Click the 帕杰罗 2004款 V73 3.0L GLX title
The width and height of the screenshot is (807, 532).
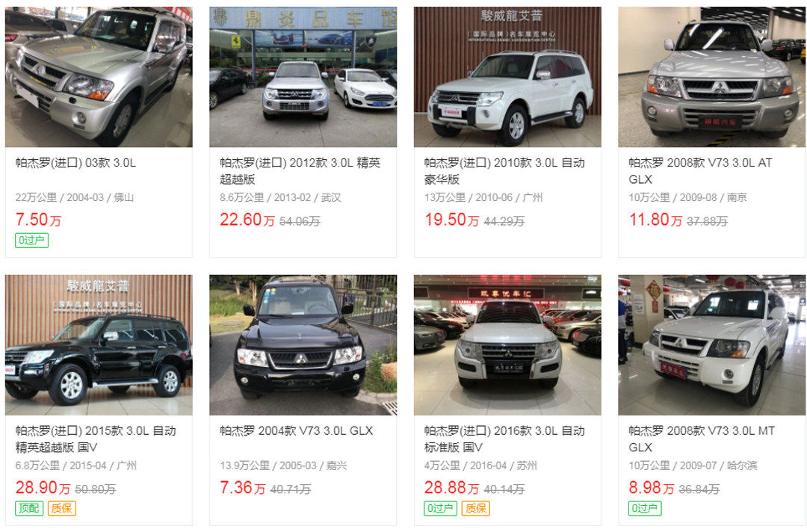(x=297, y=431)
